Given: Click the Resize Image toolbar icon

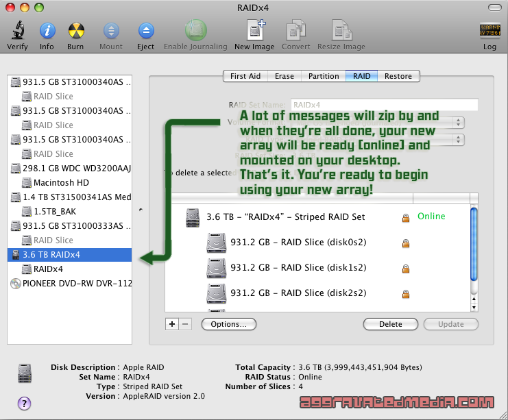Looking at the screenshot, I should coord(341,30).
